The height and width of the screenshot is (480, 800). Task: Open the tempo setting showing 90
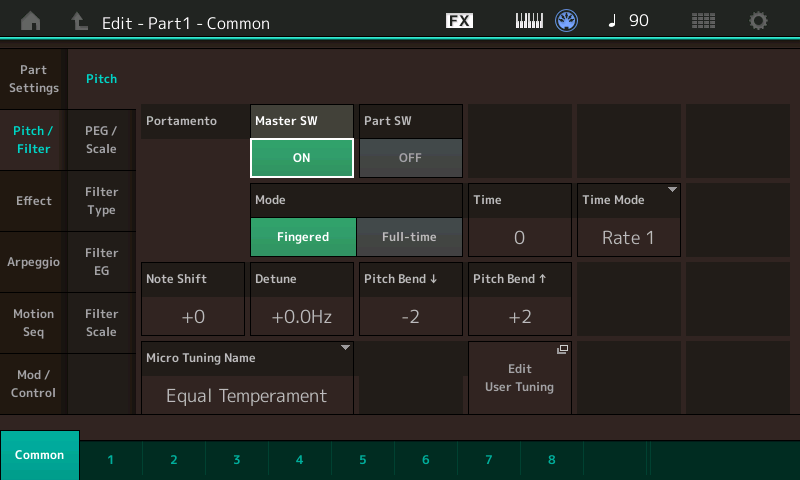pos(628,21)
